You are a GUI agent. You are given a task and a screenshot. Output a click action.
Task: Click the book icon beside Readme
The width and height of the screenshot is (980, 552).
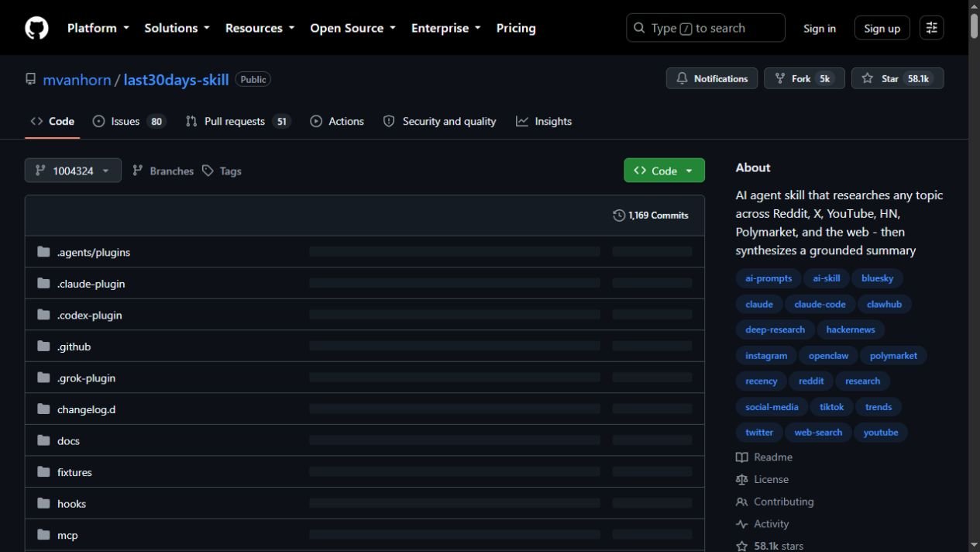point(742,457)
